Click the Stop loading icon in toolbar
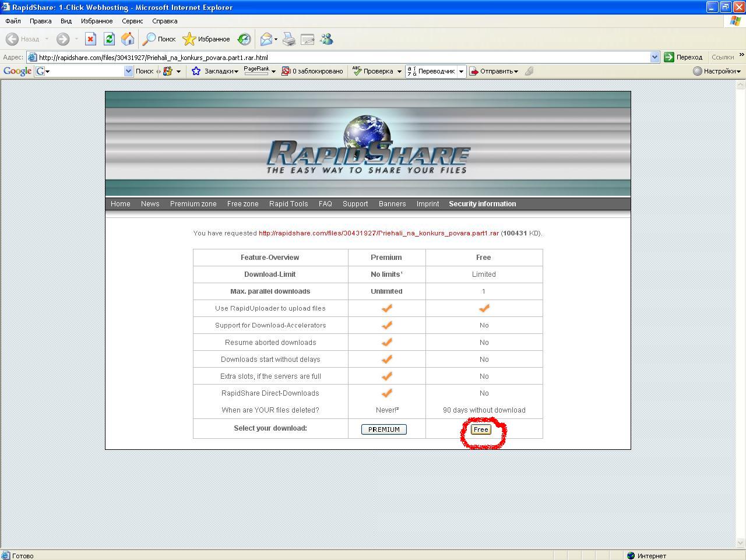 (90, 39)
